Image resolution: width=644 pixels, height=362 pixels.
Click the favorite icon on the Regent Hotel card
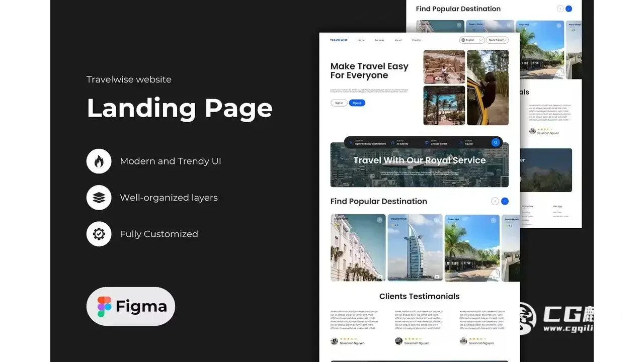pyautogui.click(x=437, y=220)
